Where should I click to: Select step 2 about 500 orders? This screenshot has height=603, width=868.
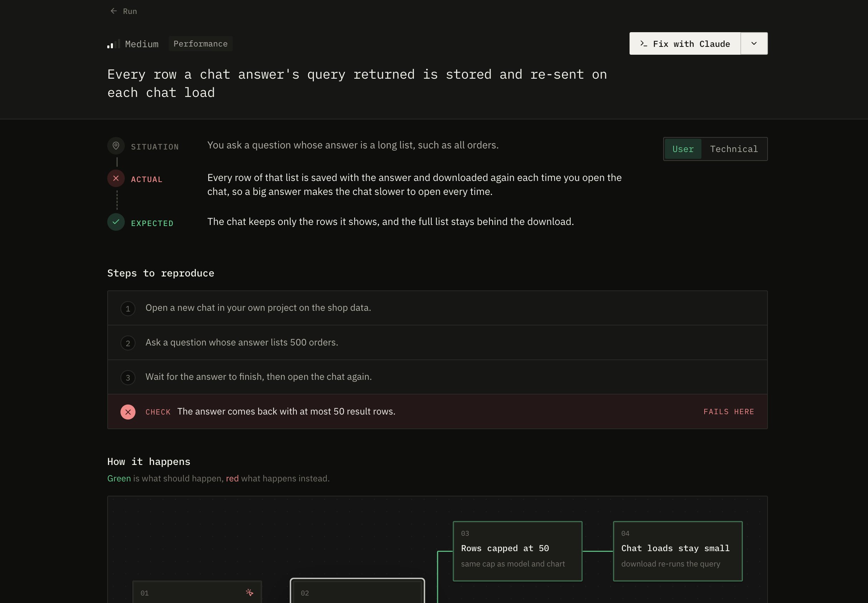437,343
